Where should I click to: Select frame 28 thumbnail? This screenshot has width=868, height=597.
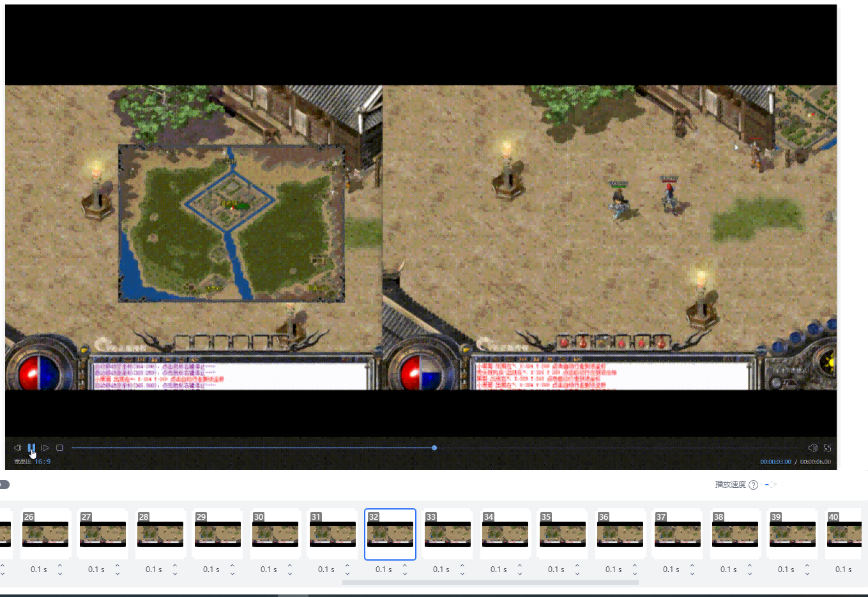coord(160,534)
